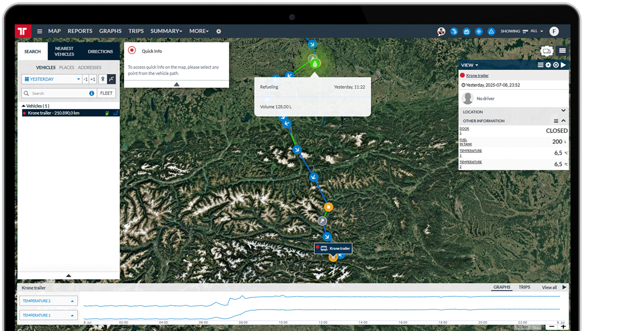
Task: Open the TRIPS top menu item
Action: click(x=136, y=31)
